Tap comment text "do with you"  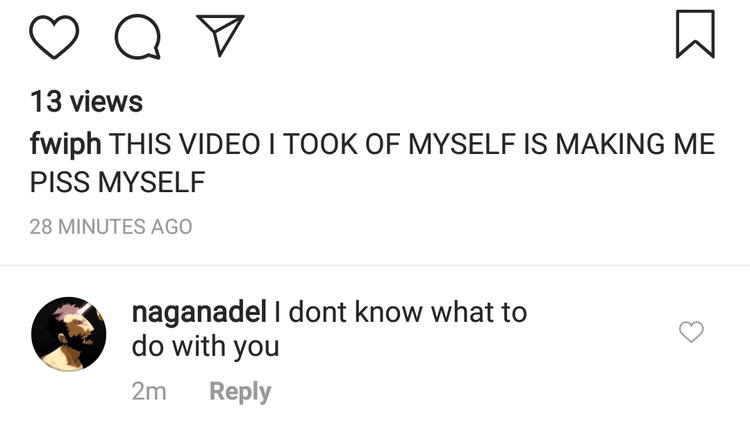[205, 347]
